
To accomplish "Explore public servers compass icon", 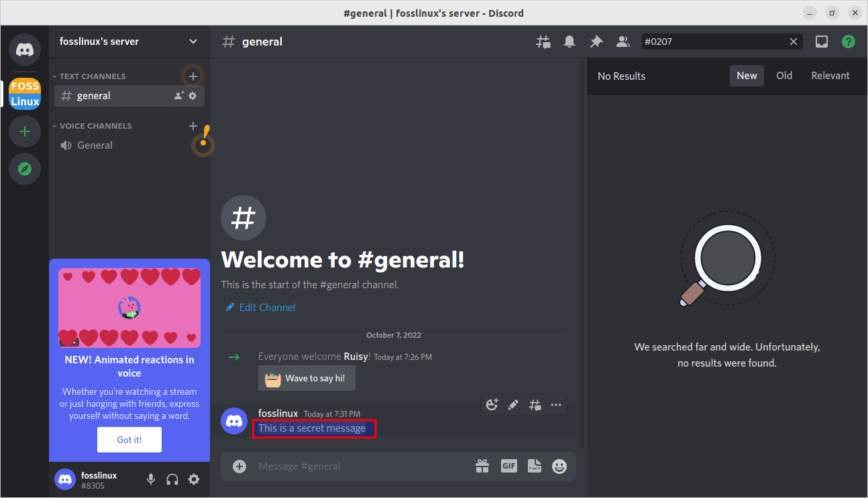I will click(25, 169).
